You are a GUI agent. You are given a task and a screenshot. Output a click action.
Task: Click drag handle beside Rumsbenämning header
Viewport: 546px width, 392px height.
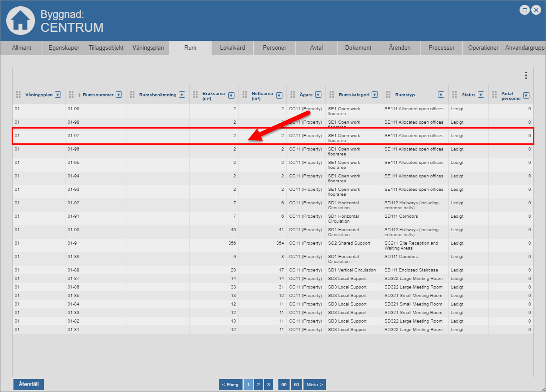[132, 95]
